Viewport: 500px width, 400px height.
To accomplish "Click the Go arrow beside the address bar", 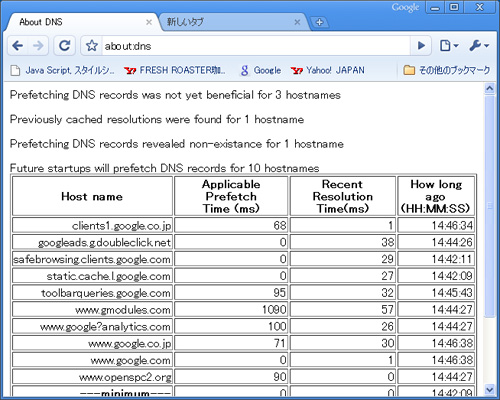I will click(x=421, y=46).
